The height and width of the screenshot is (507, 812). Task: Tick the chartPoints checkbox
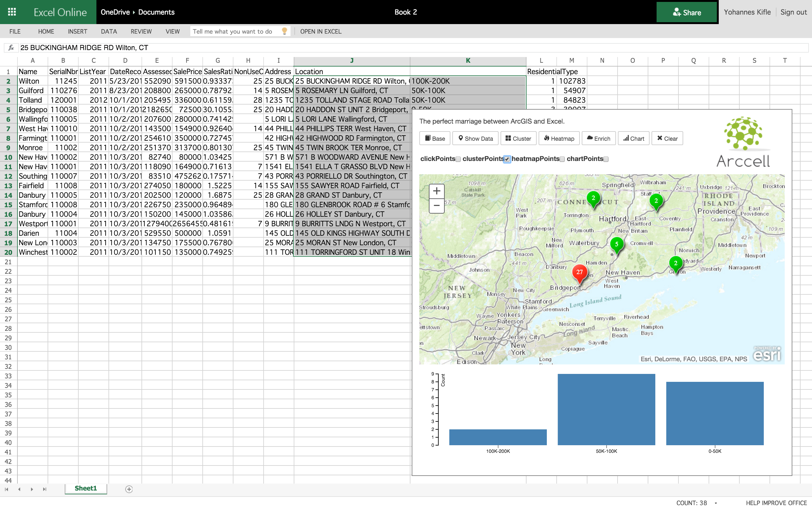(x=606, y=159)
